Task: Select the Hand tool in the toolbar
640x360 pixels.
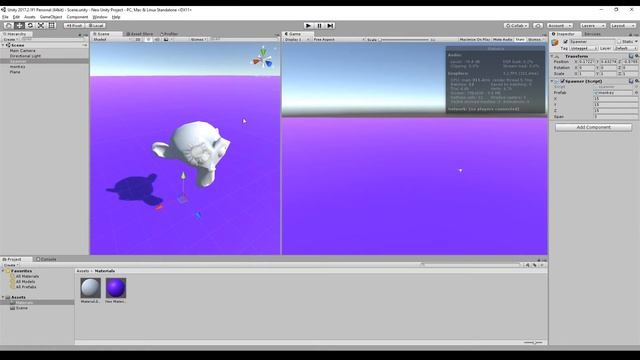Action: pyautogui.click(x=8, y=25)
